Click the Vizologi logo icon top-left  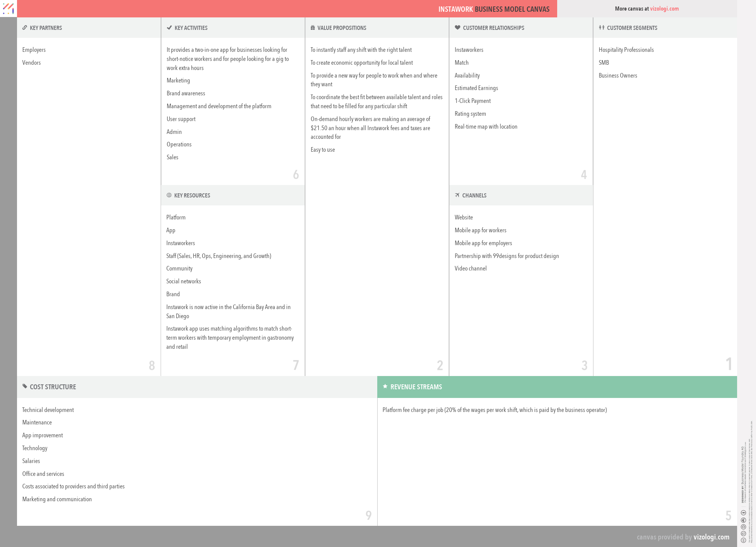[8, 8]
